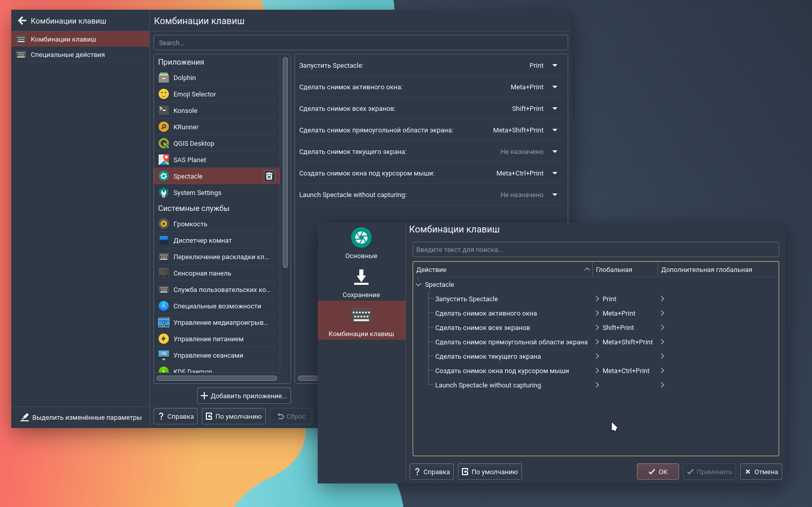Viewport: 812px width, 507px height.
Task: Select the Управление сеансами icon
Action: tap(164, 355)
